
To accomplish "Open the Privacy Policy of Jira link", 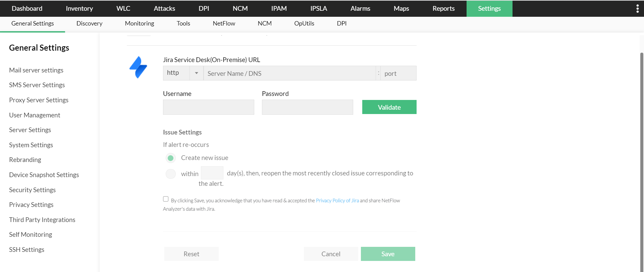I will pos(337,201).
